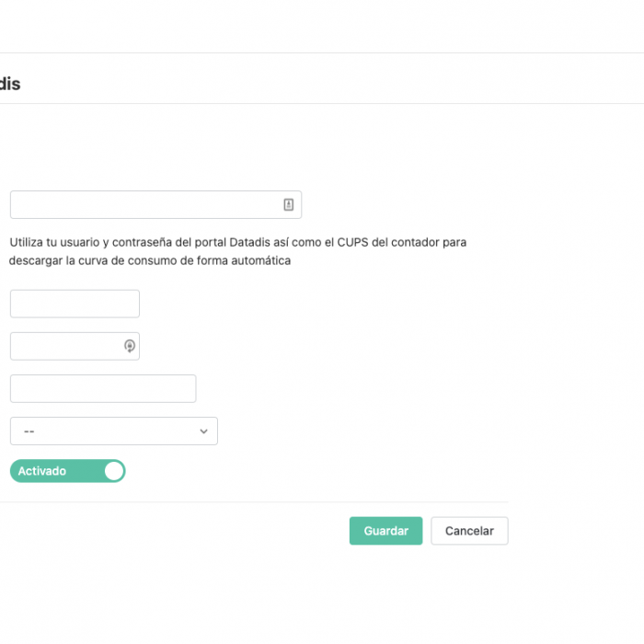Cancel the form with Cancelar
The width and height of the screenshot is (644, 644).
point(469,531)
